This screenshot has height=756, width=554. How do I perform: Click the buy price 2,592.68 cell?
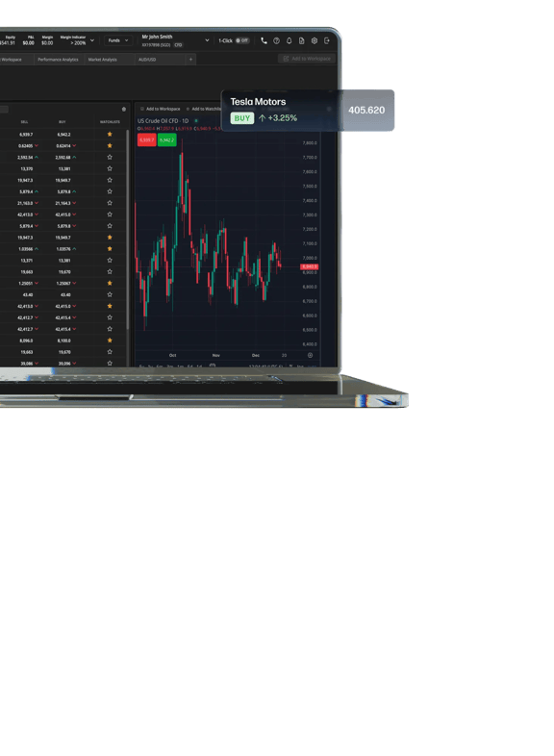point(63,158)
